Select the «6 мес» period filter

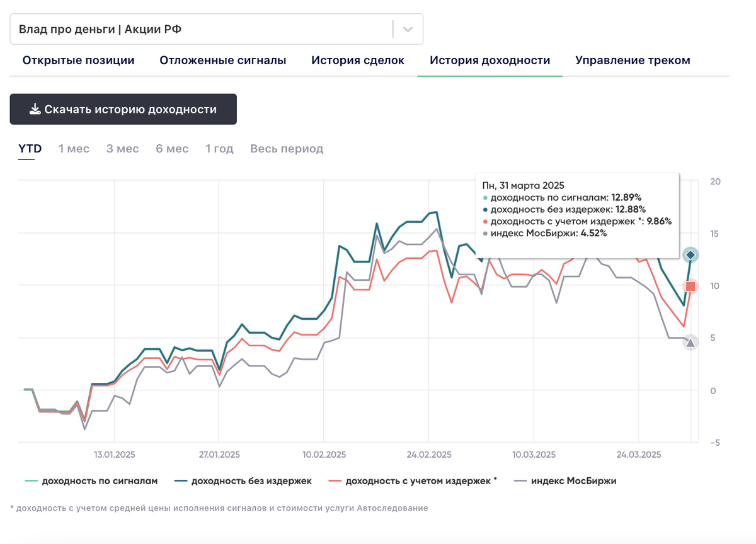click(171, 149)
